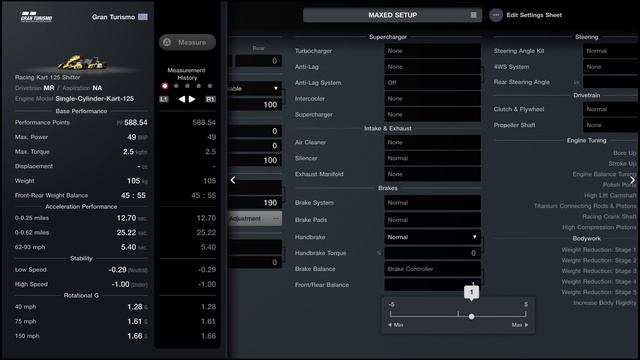The height and width of the screenshot is (360, 640).
Task: Click the Front/Rear Balance value field
Action: click(x=432, y=284)
